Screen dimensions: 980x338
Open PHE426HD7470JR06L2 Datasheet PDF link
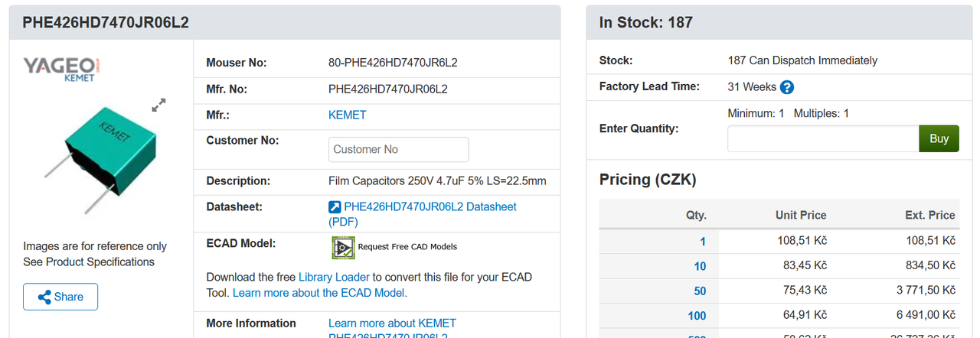tap(423, 214)
